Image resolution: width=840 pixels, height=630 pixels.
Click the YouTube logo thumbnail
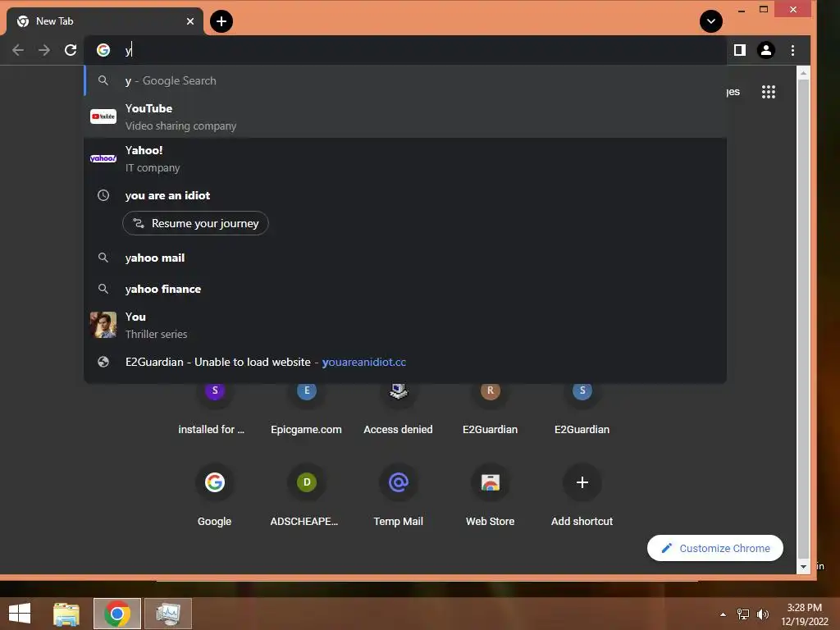(x=103, y=116)
